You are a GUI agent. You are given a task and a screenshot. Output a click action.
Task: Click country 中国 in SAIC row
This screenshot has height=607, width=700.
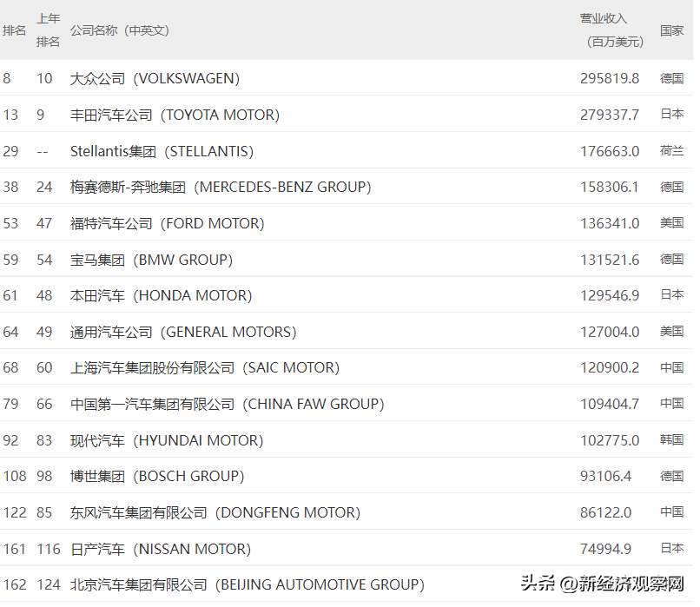click(671, 368)
